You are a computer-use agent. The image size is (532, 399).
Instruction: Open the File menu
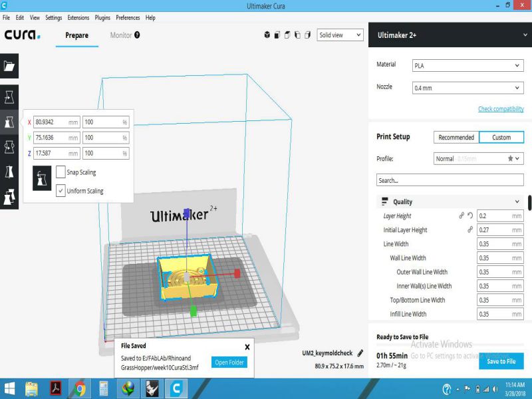[x=7, y=18]
